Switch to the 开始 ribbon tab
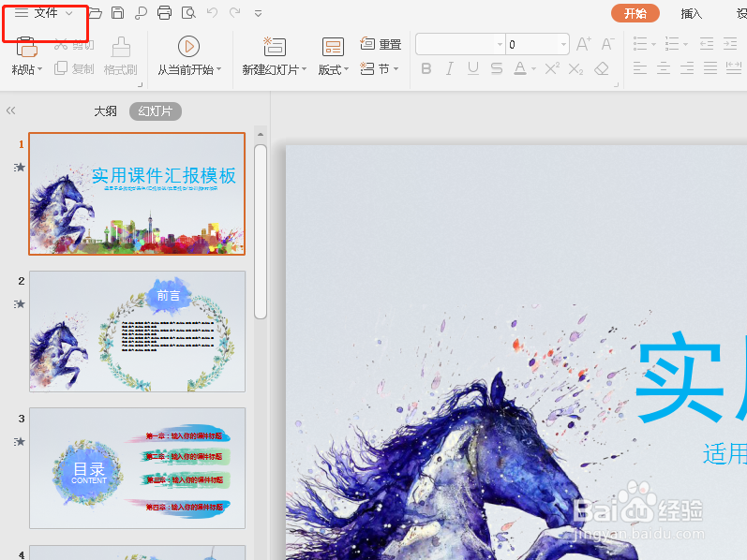Screen dimensions: 747x560 (635, 13)
